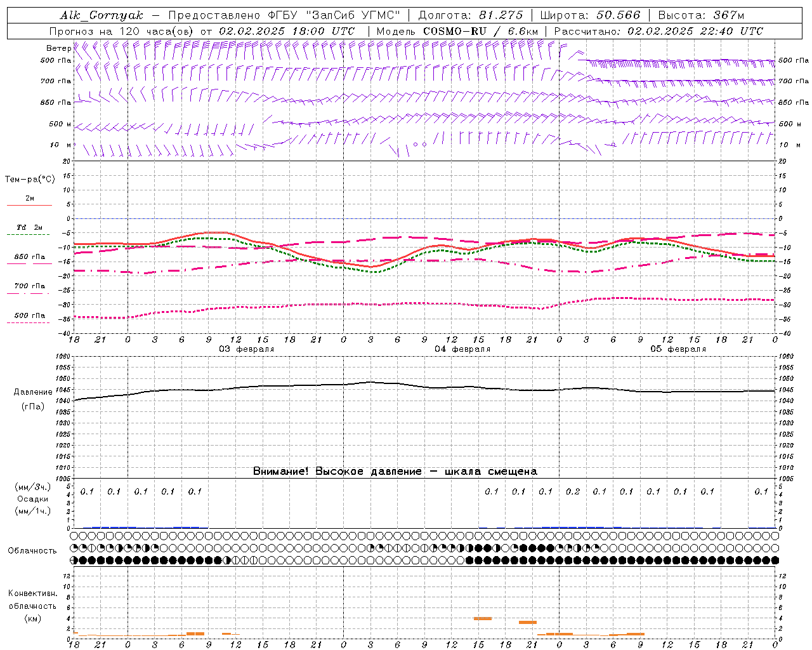
Task: Click the Осадки precipitation label
Action: [33, 499]
